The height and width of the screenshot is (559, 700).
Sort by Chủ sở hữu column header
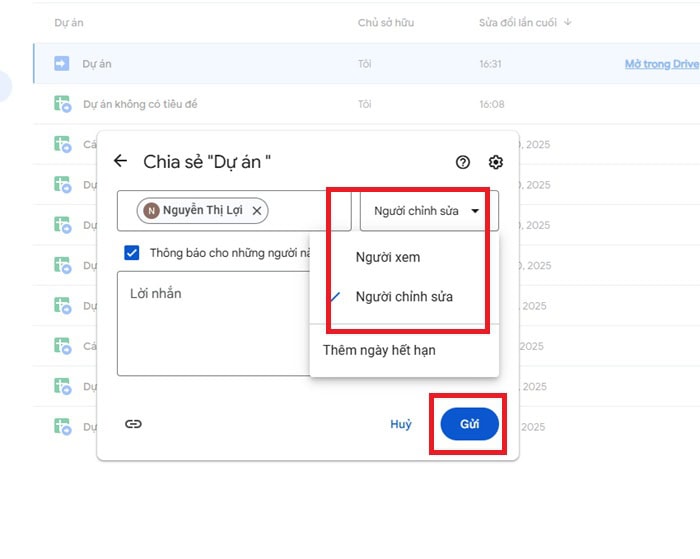point(385,22)
